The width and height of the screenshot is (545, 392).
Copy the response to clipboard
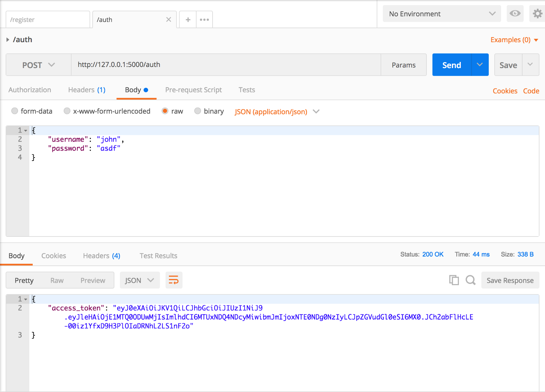(x=454, y=280)
